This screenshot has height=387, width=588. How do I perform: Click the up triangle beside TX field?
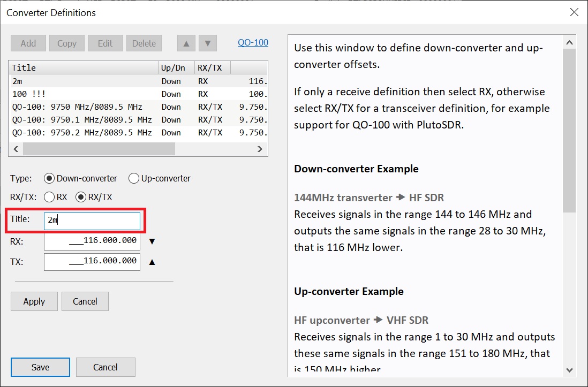point(152,262)
